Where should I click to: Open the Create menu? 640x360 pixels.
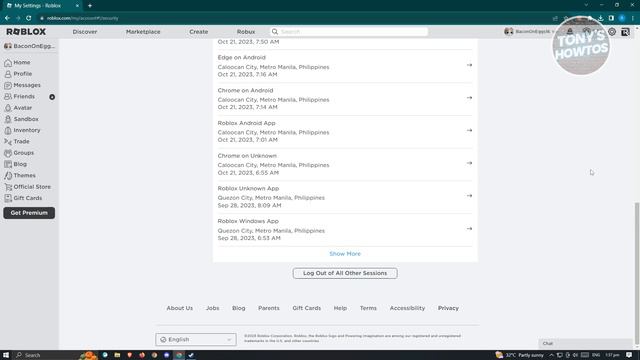point(198,31)
